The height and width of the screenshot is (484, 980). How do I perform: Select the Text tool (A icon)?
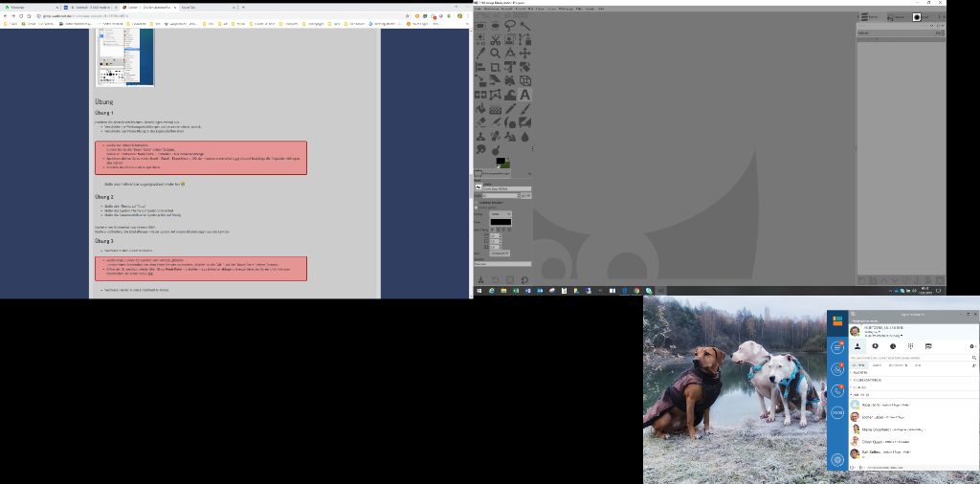coord(525,95)
